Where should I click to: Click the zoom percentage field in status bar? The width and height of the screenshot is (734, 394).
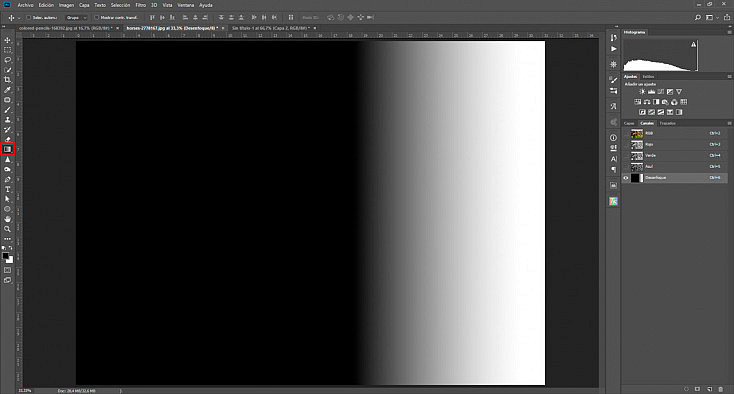25,390
